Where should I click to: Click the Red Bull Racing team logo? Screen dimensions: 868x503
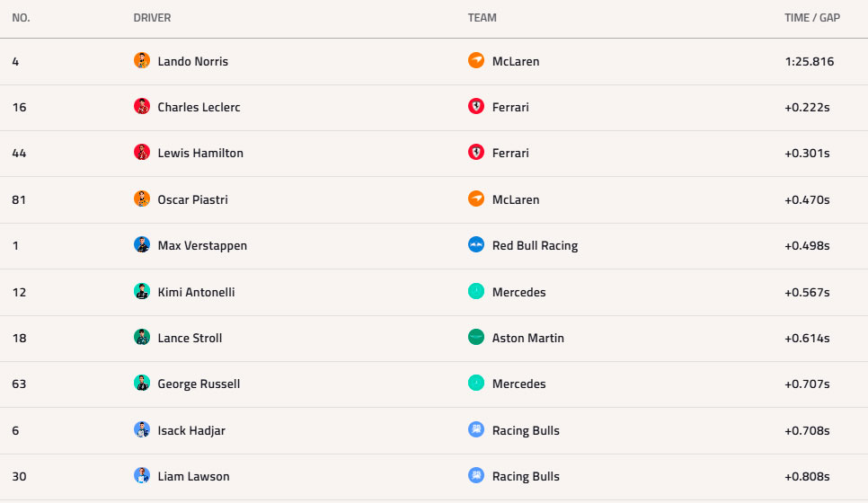pos(476,245)
